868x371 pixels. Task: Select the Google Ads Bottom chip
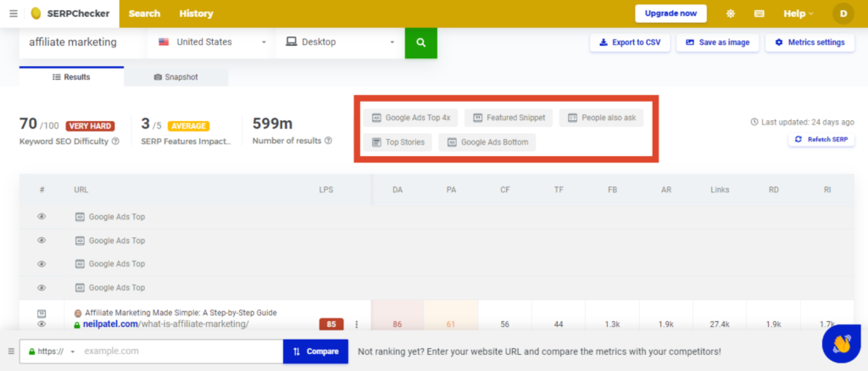pos(487,142)
